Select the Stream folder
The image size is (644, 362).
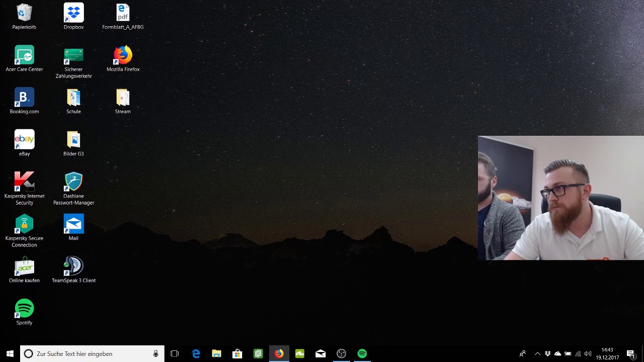(123, 101)
